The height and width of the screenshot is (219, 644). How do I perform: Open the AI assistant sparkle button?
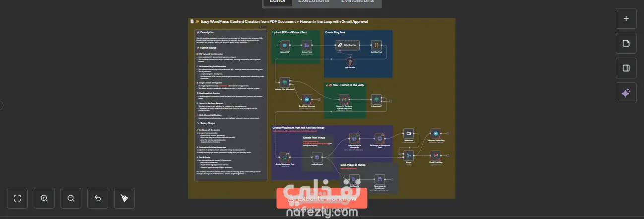(626, 93)
